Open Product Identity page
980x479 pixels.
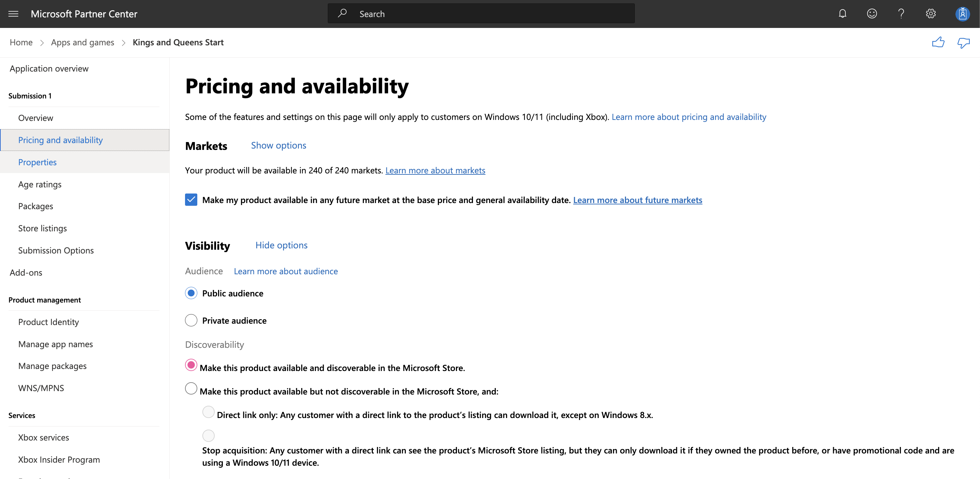[x=49, y=322]
